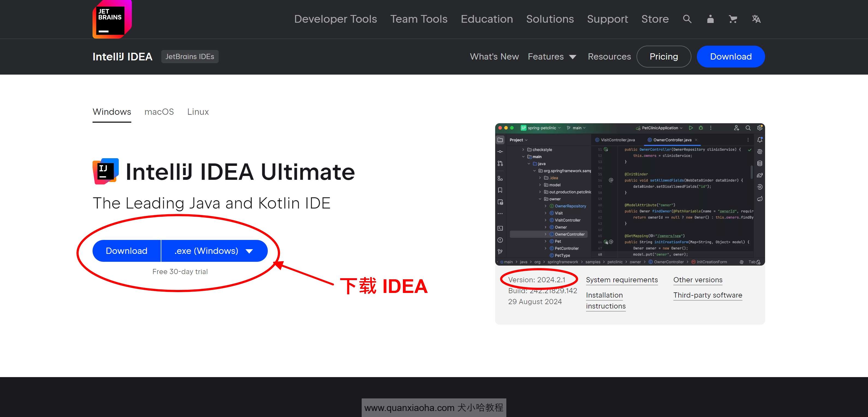Open Education menu
This screenshot has width=868, height=417.
point(487,19)
